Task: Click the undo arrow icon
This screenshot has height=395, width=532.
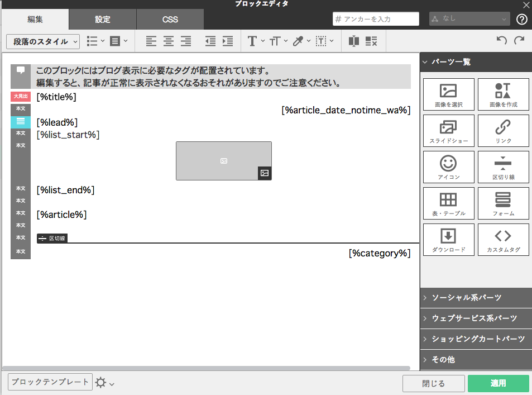Action: 501,40
